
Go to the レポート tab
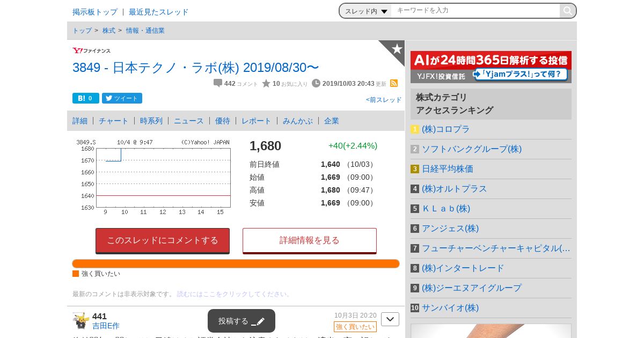(x=257, y=121)
